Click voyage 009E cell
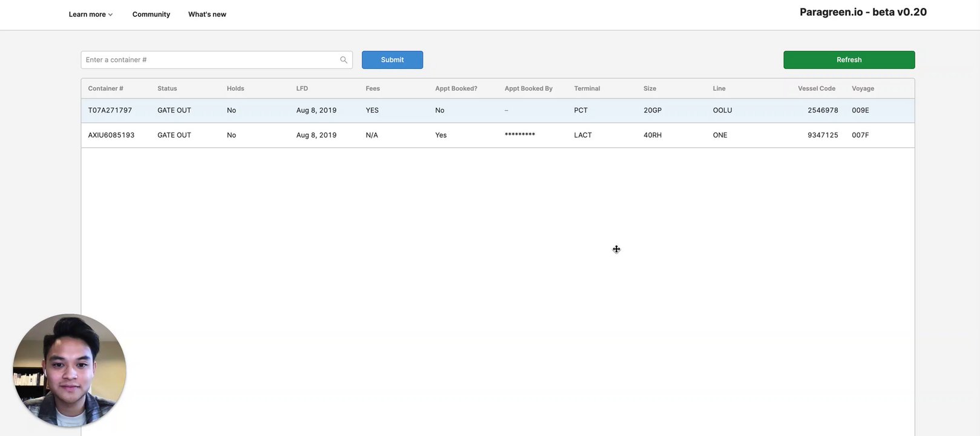The height and width of the screenshot is (436, 980). (x=860, y=110)
